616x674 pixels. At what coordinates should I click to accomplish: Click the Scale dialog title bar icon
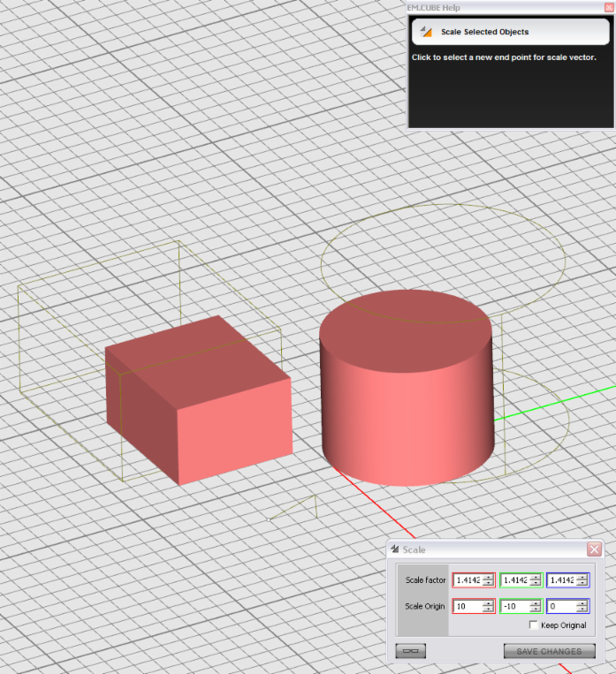(395, 549)
